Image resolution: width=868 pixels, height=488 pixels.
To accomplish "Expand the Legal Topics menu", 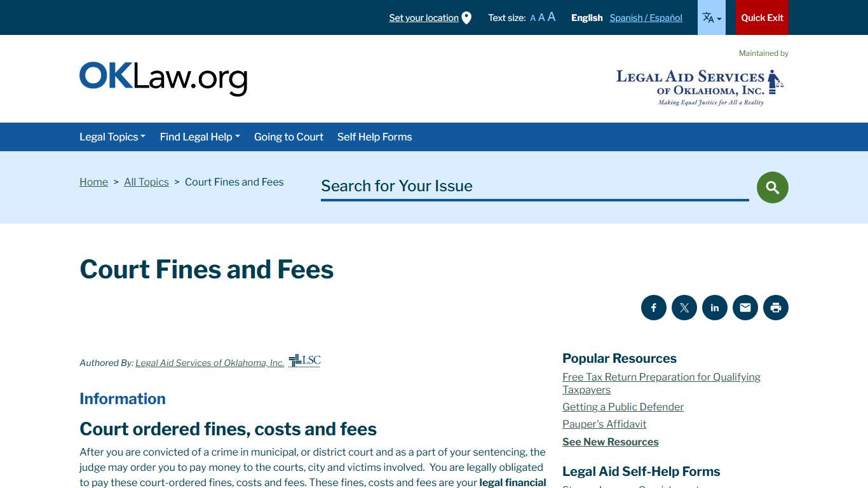I will pos(112,137).
